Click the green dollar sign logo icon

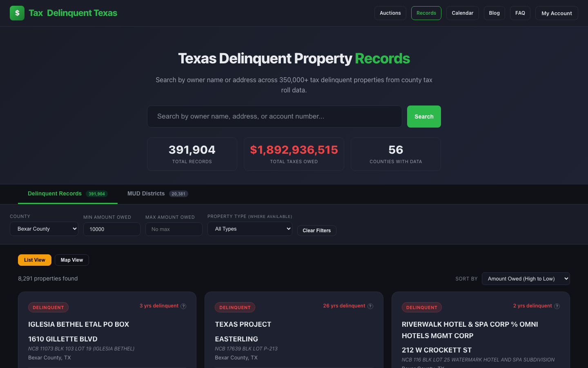pyautogui.click(x=17, y=13)
